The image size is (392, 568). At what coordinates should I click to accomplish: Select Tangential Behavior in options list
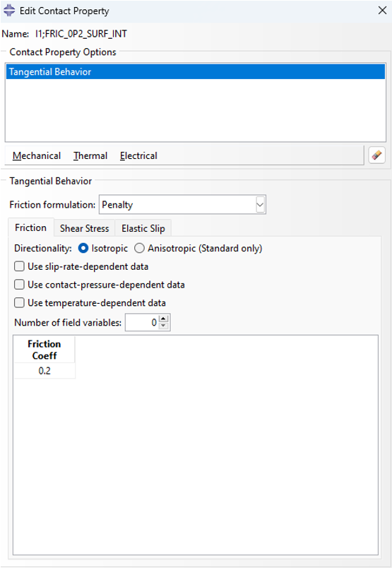click(x=196, y=72)
